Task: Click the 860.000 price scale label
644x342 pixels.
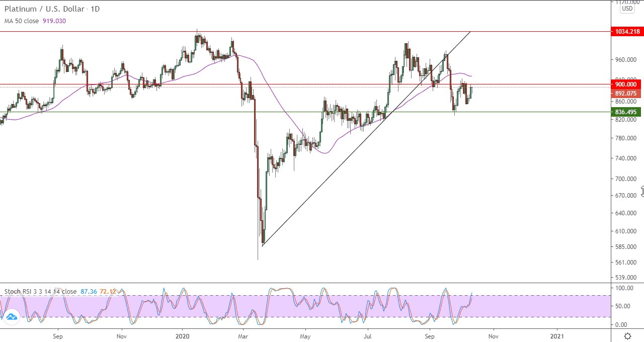Action: pos(625,102)
